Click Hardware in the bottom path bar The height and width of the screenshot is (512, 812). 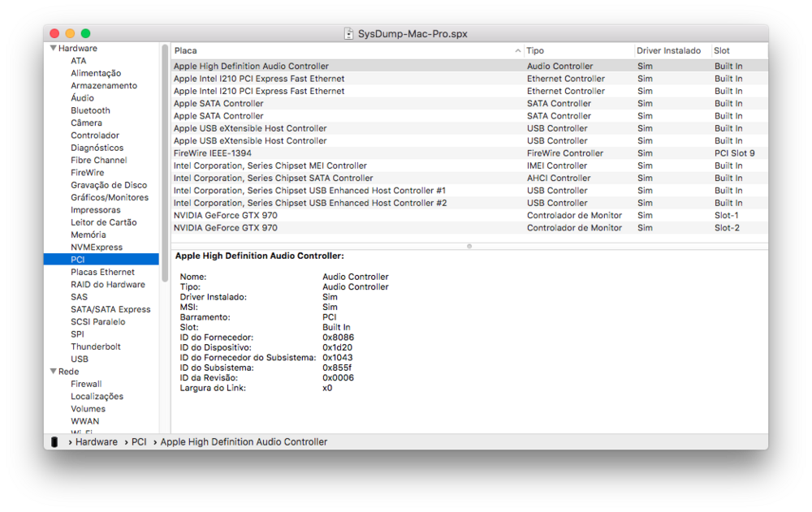pos(96,442)
